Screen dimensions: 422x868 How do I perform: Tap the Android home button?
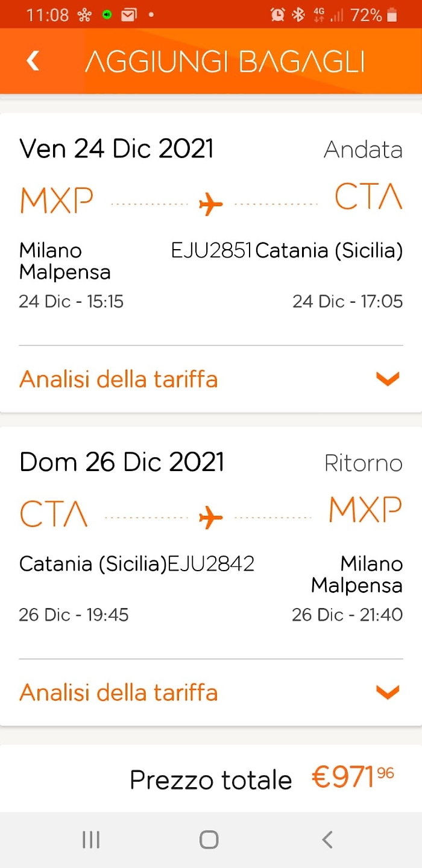pyautogui.click(x=208, y=838)
